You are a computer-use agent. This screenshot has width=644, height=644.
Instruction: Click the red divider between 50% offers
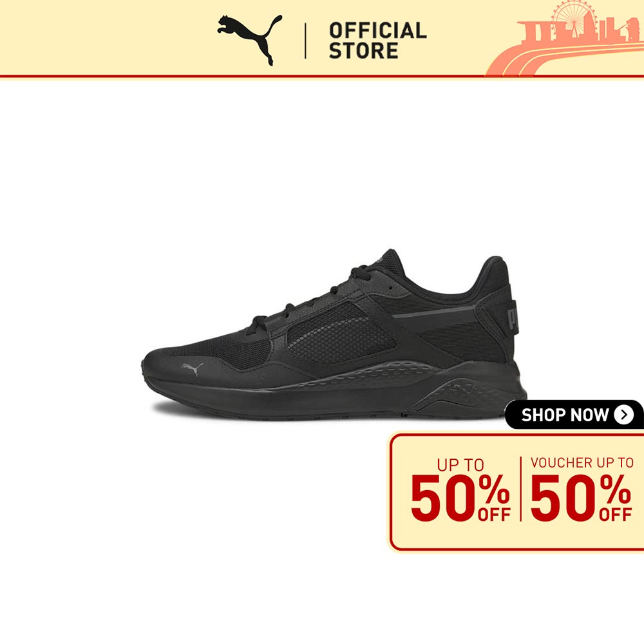(520, 489)
